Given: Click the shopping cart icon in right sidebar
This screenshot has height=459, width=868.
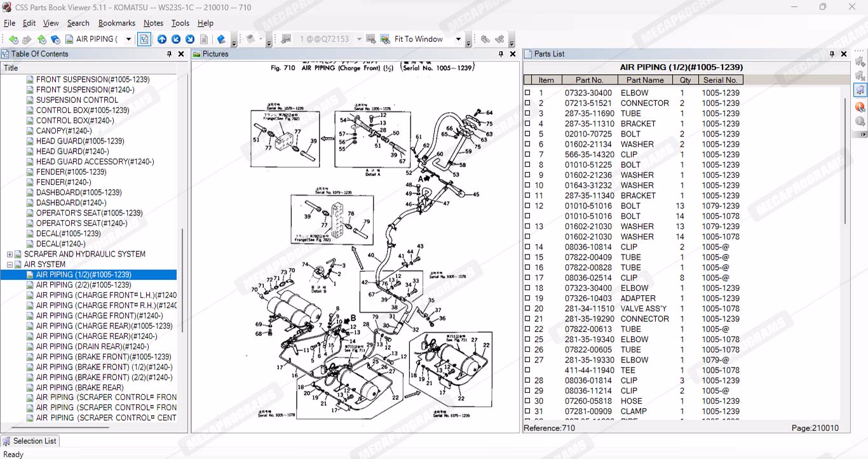Looking at the screenshot, I should 860,90.
